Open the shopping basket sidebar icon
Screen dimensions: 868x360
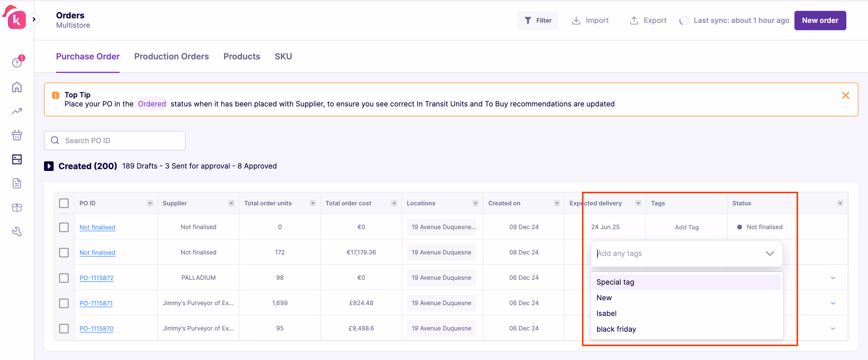point(17,135)
